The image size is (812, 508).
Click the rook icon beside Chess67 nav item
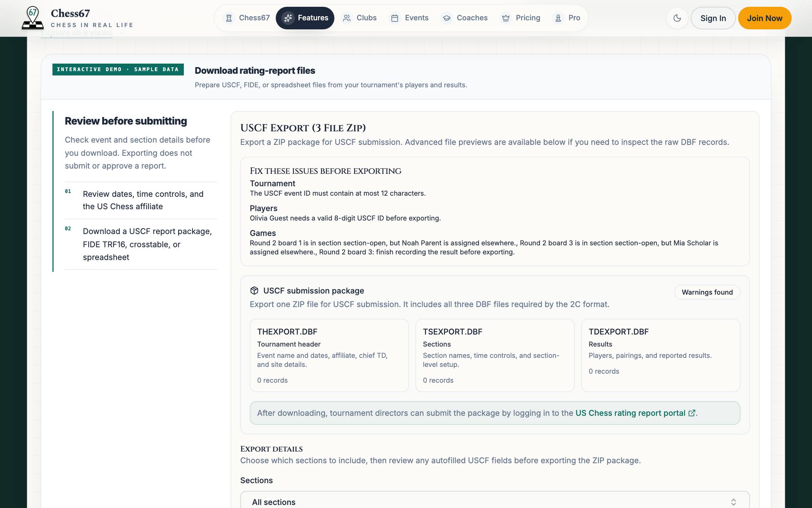(229, 18)
